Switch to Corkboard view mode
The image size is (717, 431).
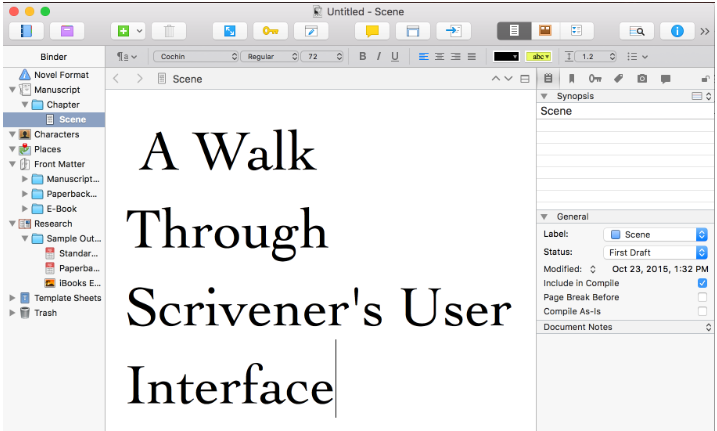point(545,31)
